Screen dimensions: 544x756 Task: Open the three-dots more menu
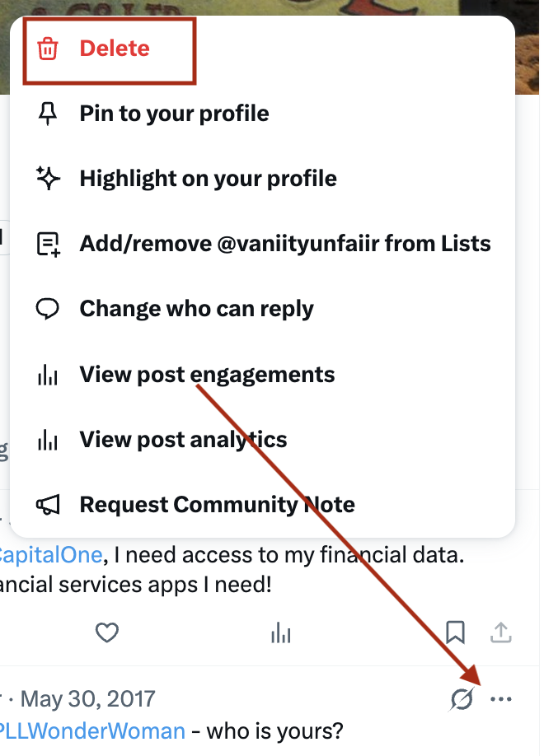(x=501, y=698)
